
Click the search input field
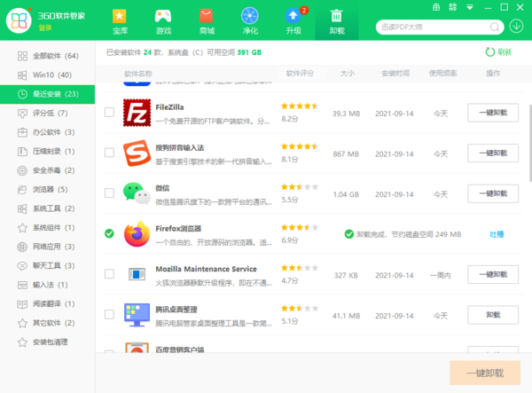[434, 26]
